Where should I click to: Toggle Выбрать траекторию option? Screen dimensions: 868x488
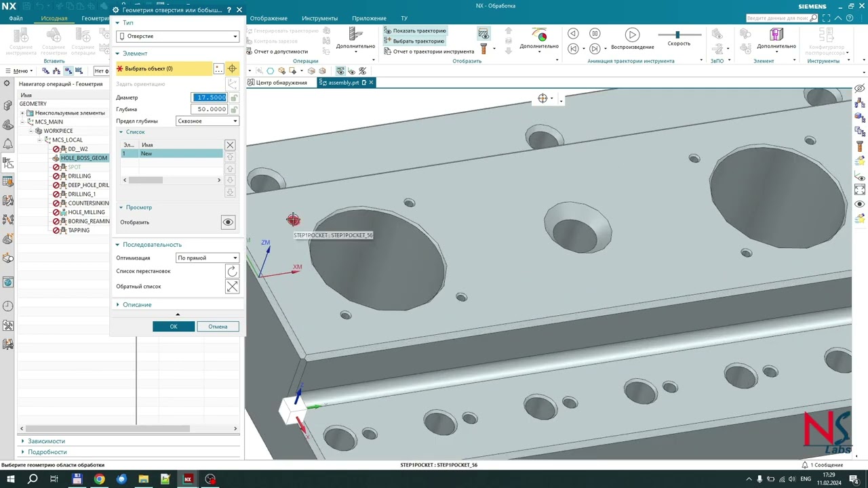pos(414,41)
